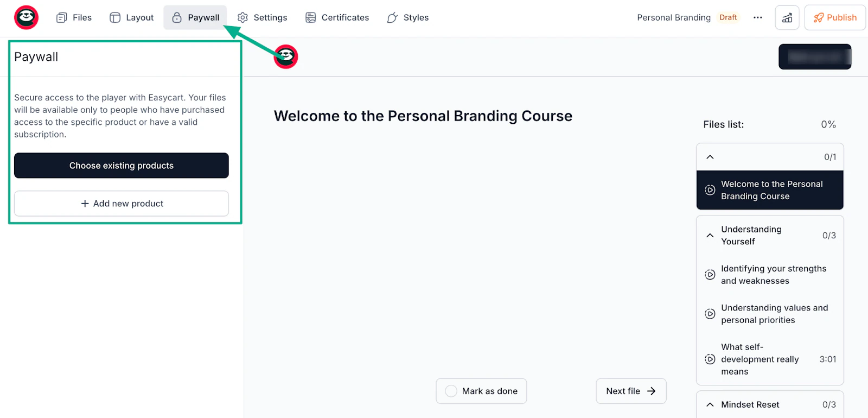
Task: Open the three-dots more options menu
Action: (758, 17)
